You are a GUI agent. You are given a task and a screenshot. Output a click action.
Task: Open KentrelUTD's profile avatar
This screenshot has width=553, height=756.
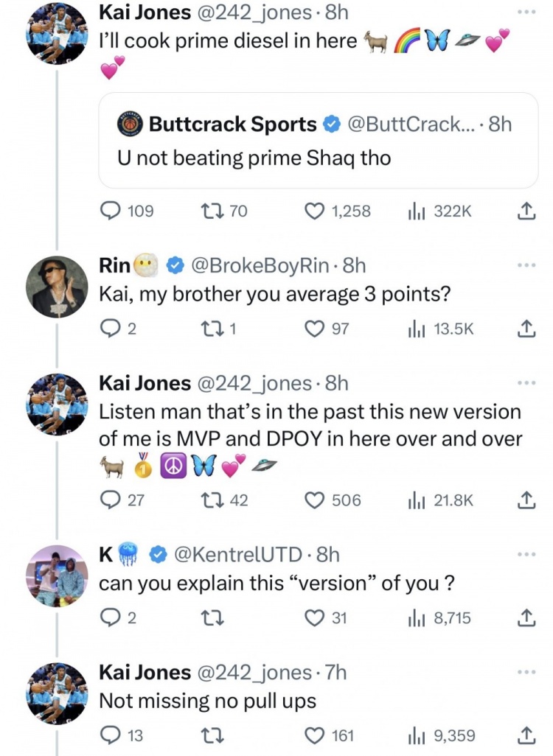coord(57,575)
